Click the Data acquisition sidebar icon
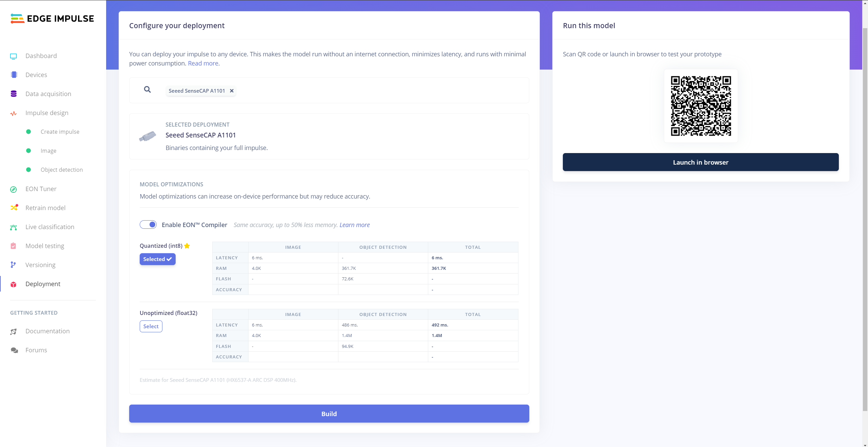Screen dimensions: 868x447 click(14, 94)
